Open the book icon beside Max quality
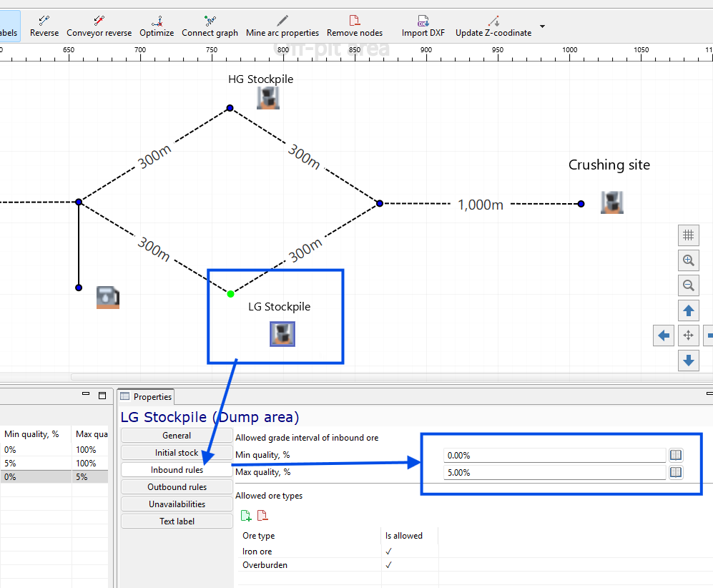This screenshot has height=588, width=713. coord(676,472)
